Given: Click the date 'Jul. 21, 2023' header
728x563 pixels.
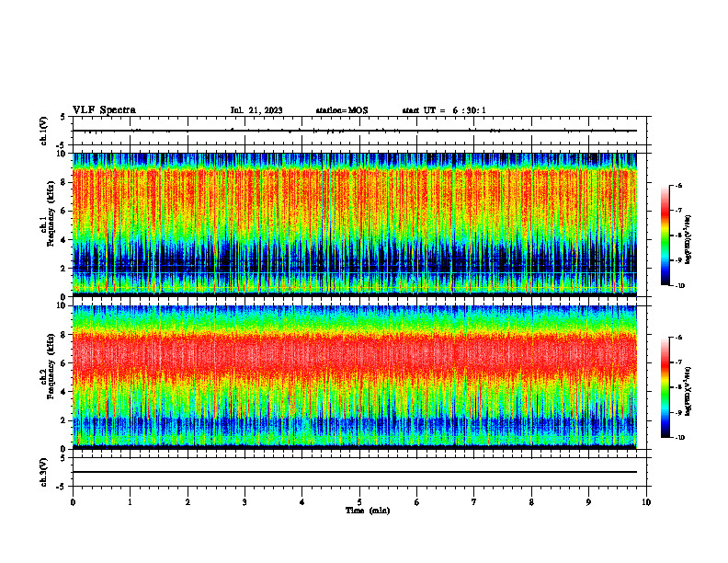Looking at the screenshot, I should coord(256,110).
